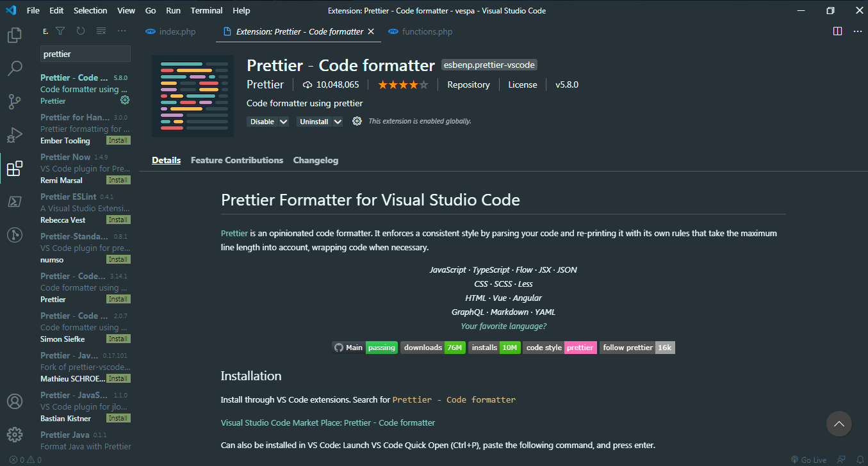868x466 pixels.
Task: Open the Selection menu
Action: (x=90, y=10)
